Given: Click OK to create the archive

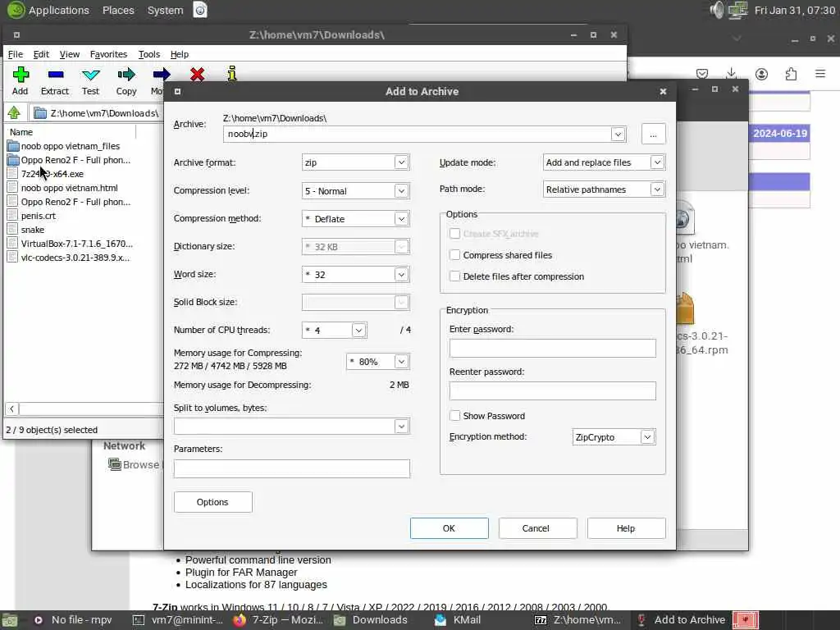Looking at the screenshot, I should [449, 528].
